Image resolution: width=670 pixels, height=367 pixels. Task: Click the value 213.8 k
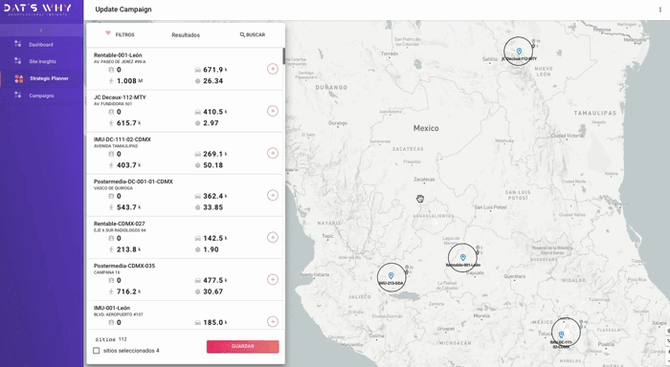[129, 249]
